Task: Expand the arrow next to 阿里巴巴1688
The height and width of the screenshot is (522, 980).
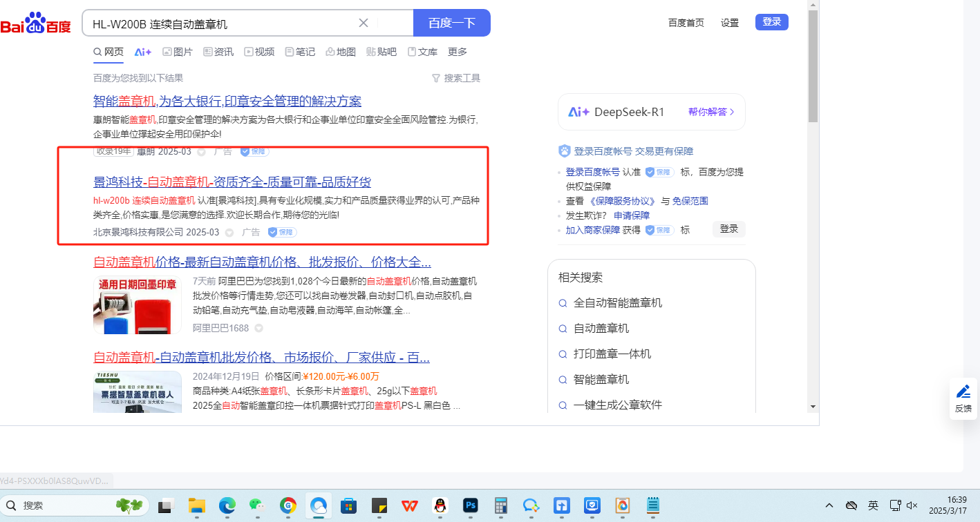Action: [x=259, y=329]
